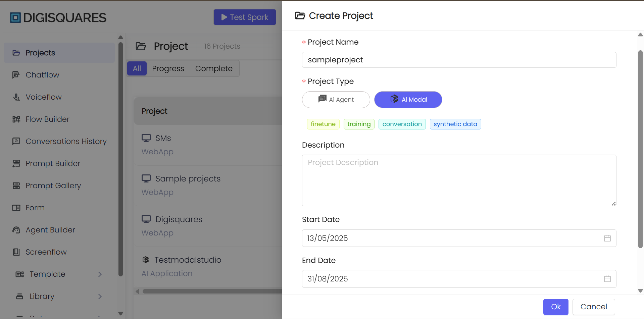Viewport: 644px width, 319px height.
Task: Click the Create Project panel scroll-down arrow
Action: click(640, 291)
